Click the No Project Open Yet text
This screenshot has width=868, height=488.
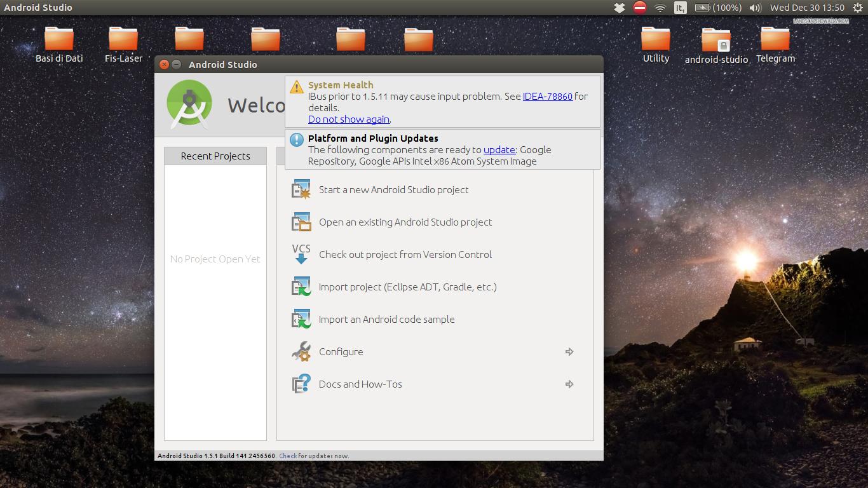(x=215, y=259)
